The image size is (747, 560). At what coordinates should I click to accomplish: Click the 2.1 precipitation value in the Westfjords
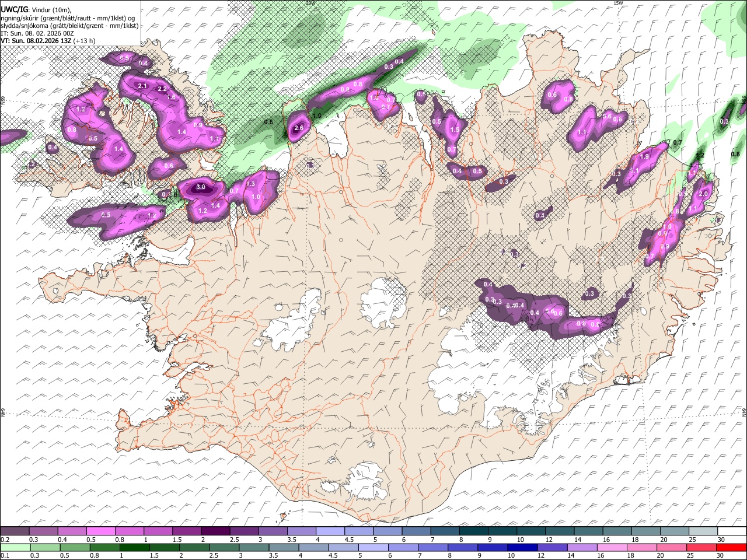click(142, 86)
